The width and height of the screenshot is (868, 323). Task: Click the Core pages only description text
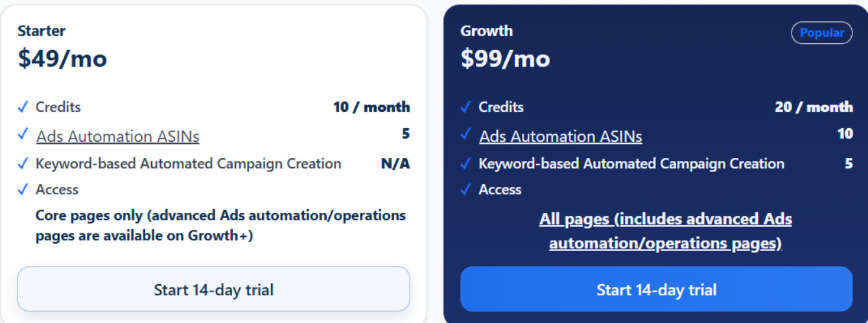pos(220,225)
